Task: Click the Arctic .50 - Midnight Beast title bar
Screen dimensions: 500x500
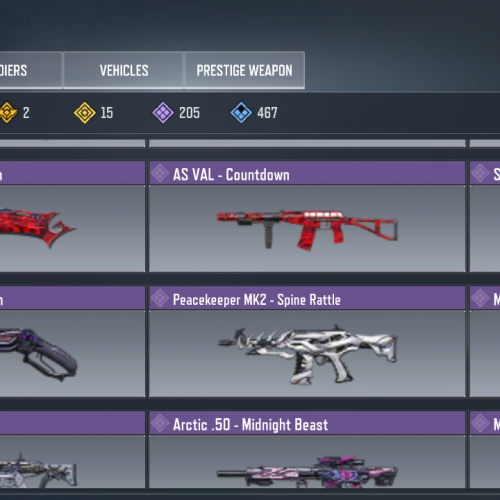Action: tap(307, 423)
